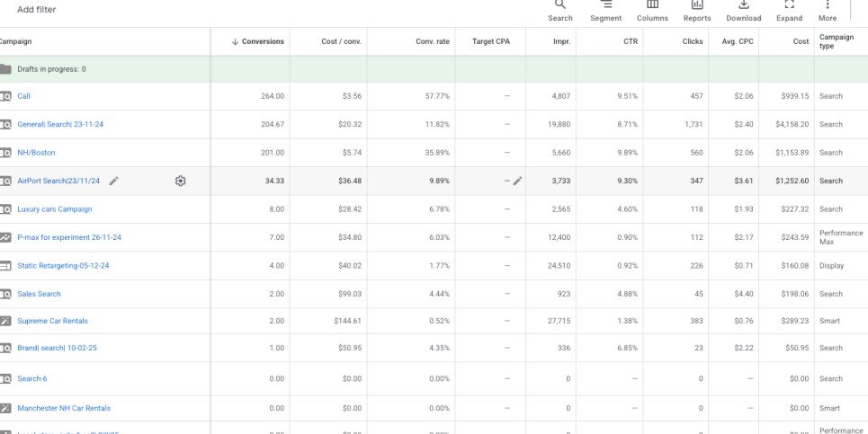Screen dimensions: 868x434
Task: Sort by Conversions column header
Action: point(263,41)
